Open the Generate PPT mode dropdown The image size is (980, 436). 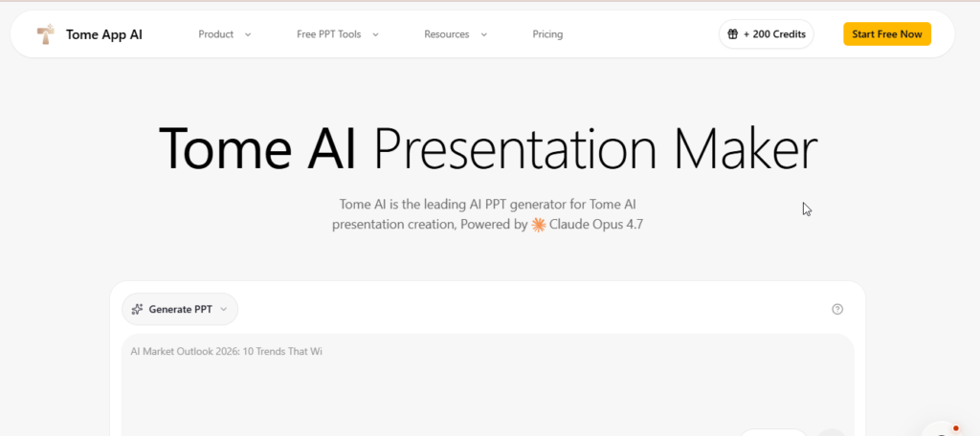click(180, 309)
